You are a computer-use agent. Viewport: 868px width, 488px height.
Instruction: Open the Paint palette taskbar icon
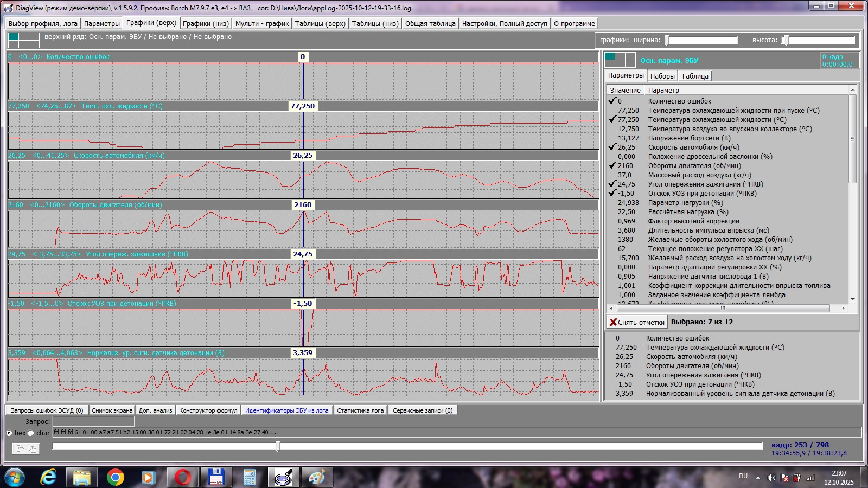pyautogui.click(x=317, y=478)
